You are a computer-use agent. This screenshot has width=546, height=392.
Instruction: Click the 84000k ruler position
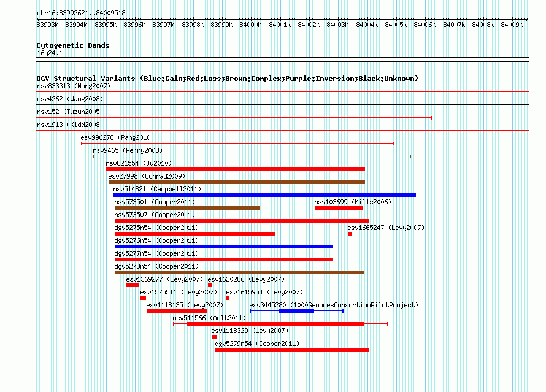tap(250, 25)
